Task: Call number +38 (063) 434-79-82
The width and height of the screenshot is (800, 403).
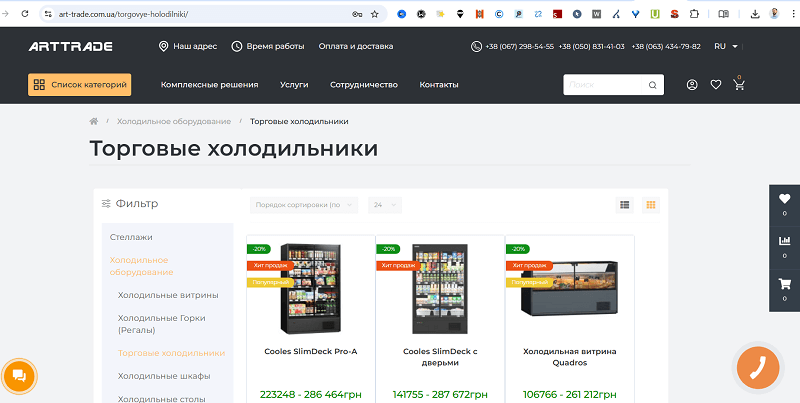Action: (x=666, y=46)
